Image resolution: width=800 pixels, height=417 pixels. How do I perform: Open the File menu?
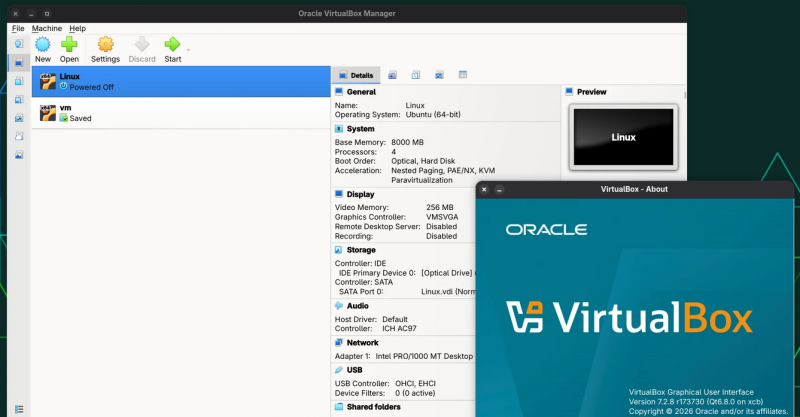[x=18, y=29]
